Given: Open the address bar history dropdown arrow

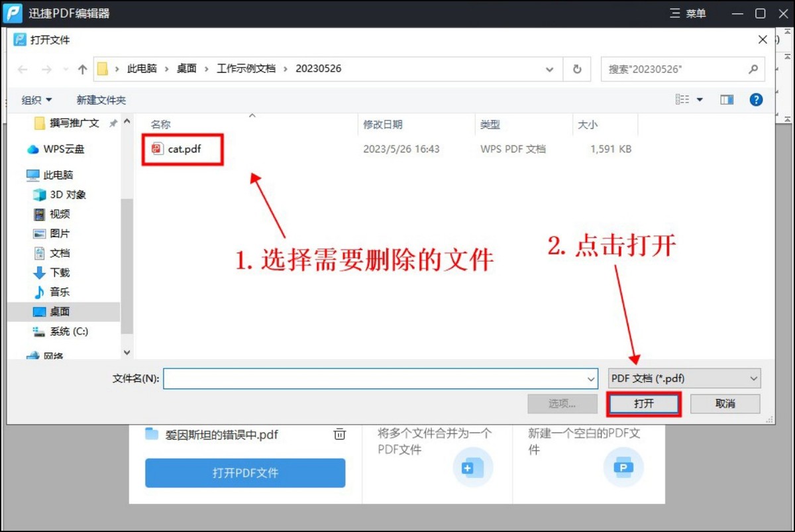Looking at the screenshot, I should point(549,69).
